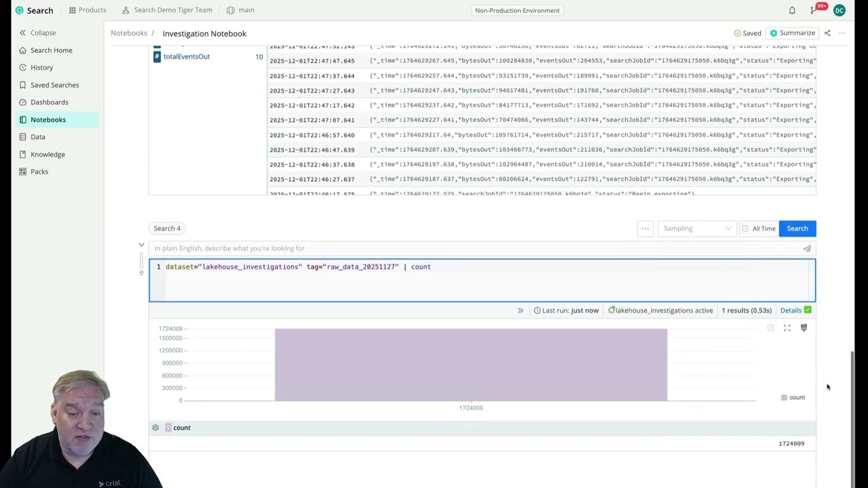The width and height of the screenshot is (868, 488).
Task: Click the Saved status indicator
Action: (747, 33)
